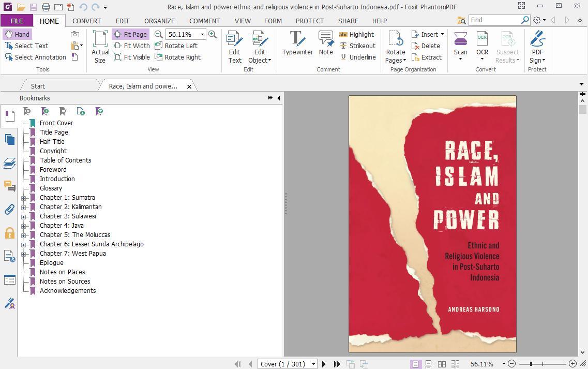Open the Layers panel icon
588x369 pixels.
tap(10, 163)
